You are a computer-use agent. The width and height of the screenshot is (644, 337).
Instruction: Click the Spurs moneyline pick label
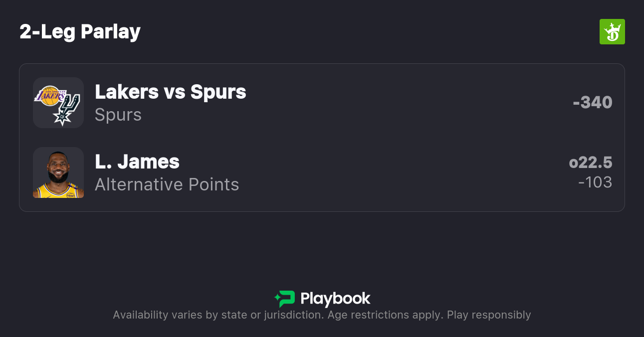(118, 115)
